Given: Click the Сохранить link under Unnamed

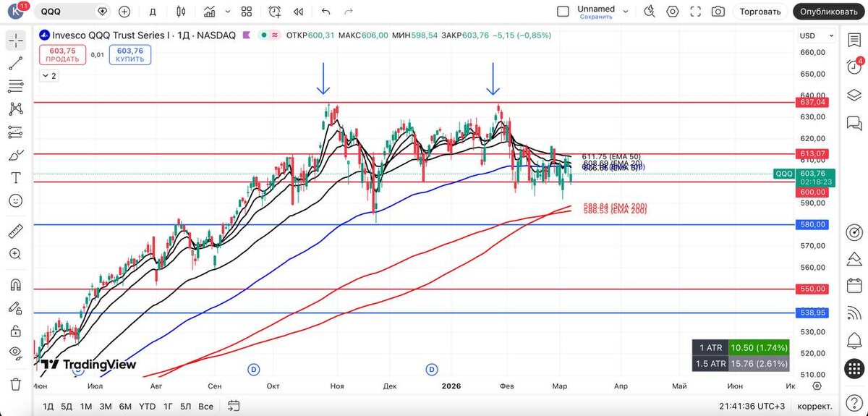Looking at the screenshot, I should tap(596, 17).
